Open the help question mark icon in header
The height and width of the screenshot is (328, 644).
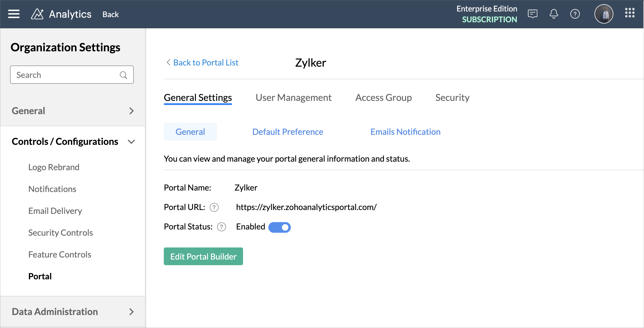coord(575,14)
